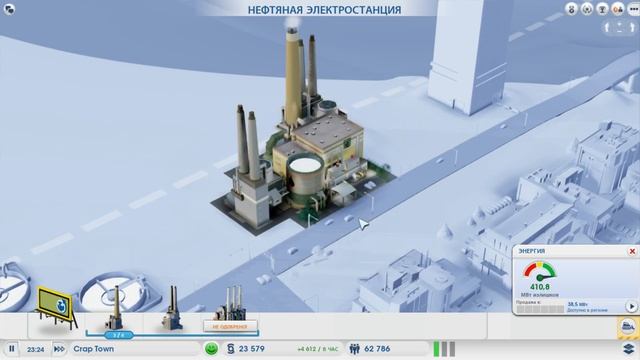This screenshot has height=360, width=640.
Task: Click the RCI demand bars
Action: coord(444,349)
